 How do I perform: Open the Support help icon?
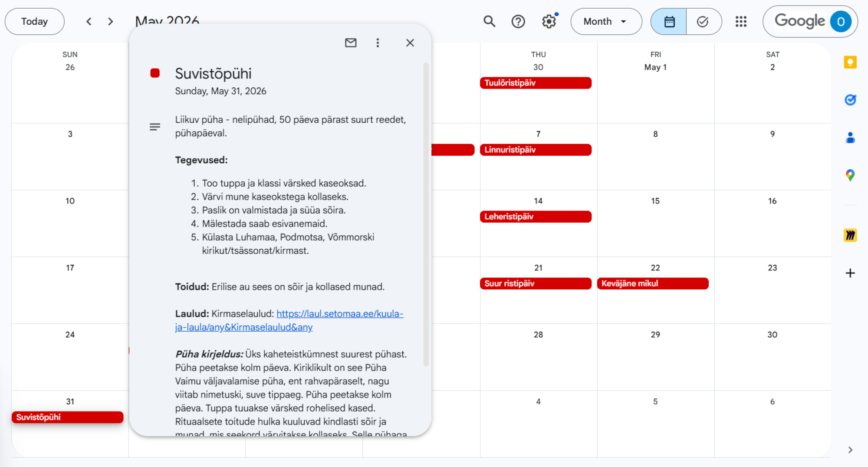coord(518,21)
